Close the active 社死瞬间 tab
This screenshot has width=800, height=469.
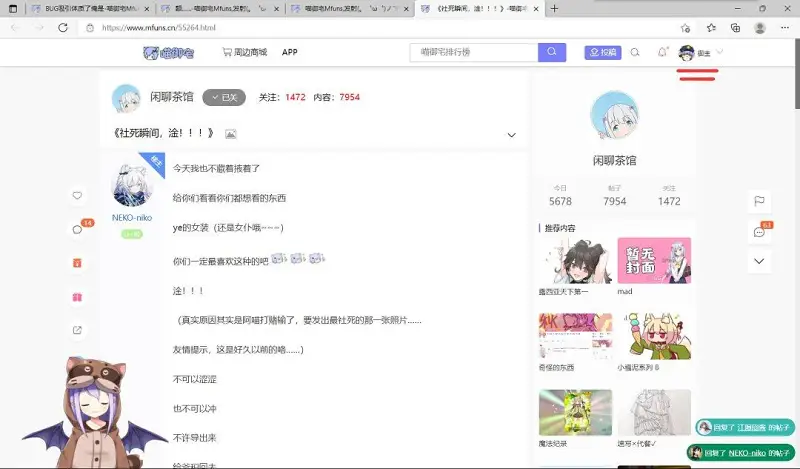point(536,9)
